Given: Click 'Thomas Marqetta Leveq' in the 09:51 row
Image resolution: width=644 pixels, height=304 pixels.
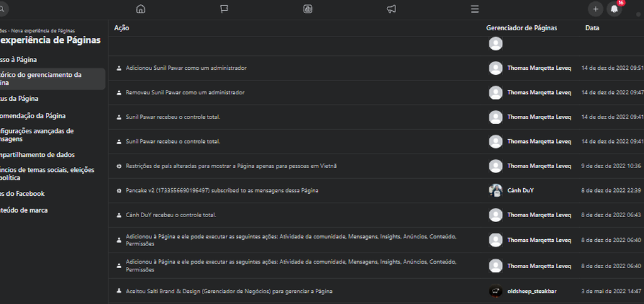Looking at the screenshot, I should (539, 68).
